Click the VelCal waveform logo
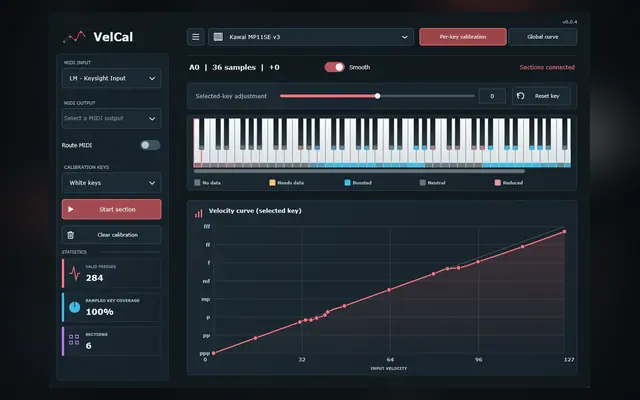640x400 pixels. [x=74, y=37]
